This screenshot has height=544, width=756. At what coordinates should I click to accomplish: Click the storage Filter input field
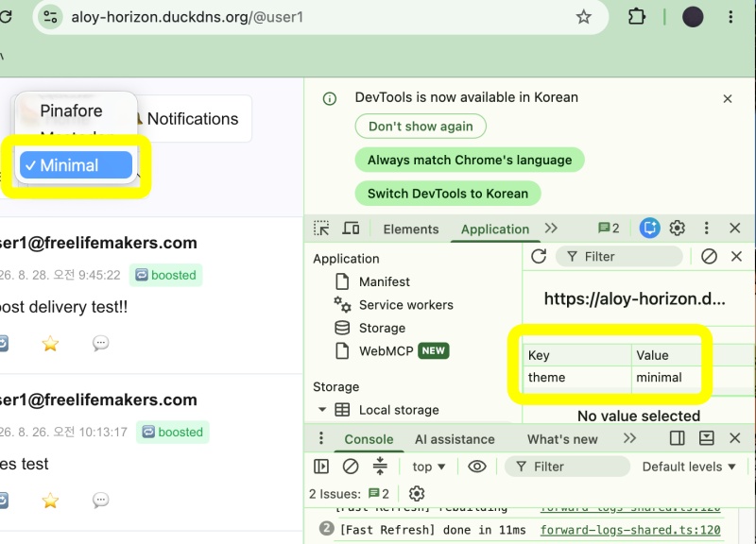point(619,256)
